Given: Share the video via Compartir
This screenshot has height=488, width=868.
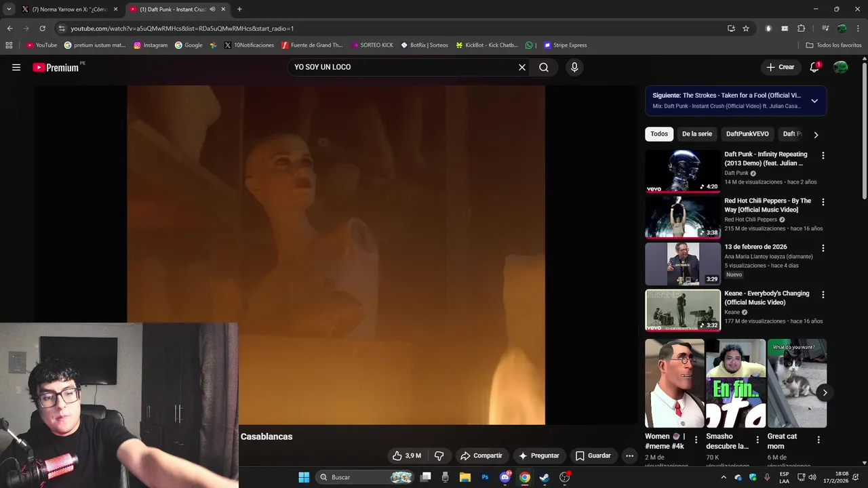Looking at the screenshot, I should 481,455.
